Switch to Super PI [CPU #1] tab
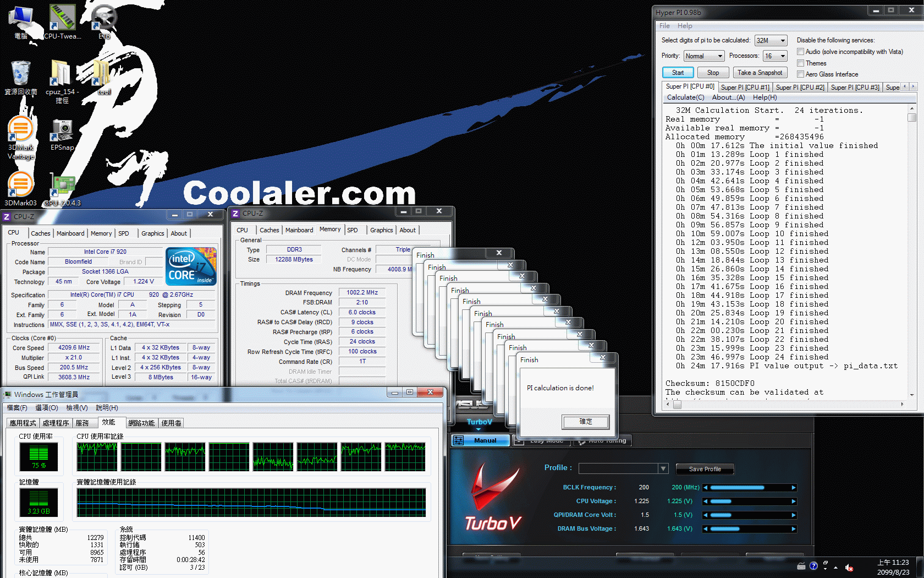The height and width of the screenshot is (578, 924). (745, 88)
